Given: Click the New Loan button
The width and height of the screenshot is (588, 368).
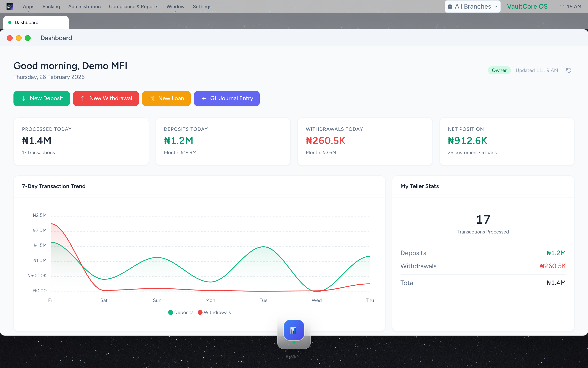Looking at the screenshot, I should coord(166,98).
